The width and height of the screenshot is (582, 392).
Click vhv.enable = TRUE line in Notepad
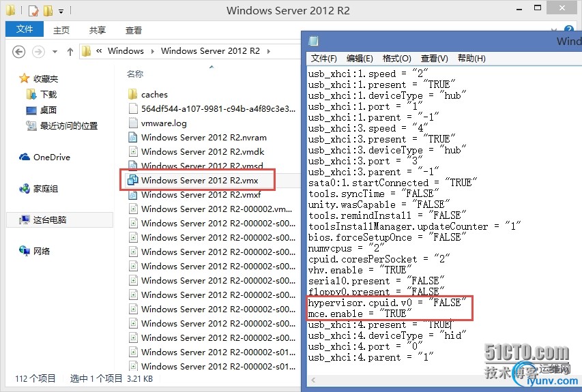(360, 270)
